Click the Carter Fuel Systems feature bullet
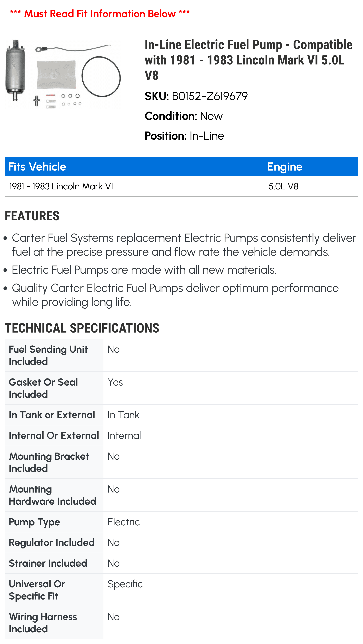The image size is (363, 644). (184, 245)
